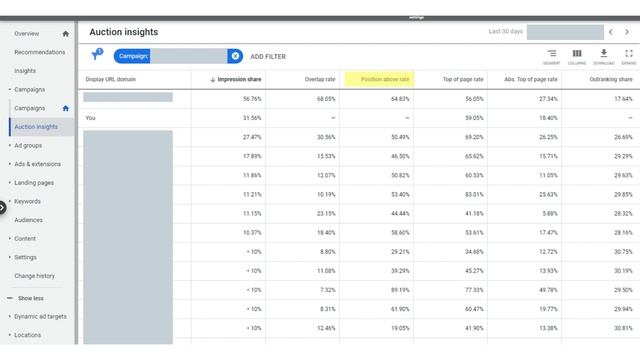This screenshot has width=640, height=360.
Task: Go to the next date range
Action: click(x=627, y=32)
